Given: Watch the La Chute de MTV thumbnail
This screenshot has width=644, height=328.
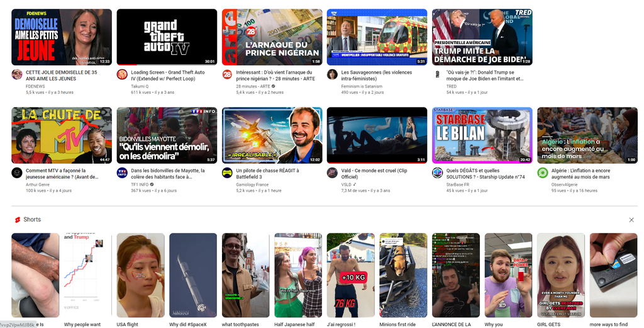Looking at the screenshot, I should click(62, 135).
